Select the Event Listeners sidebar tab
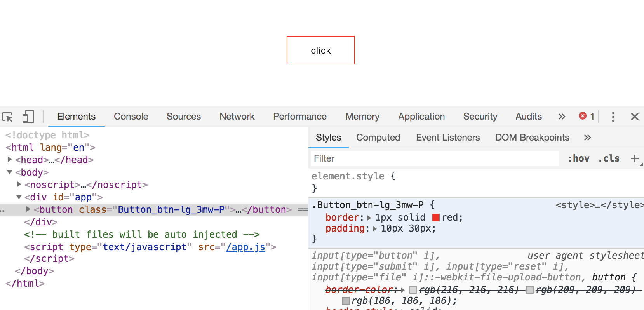The image size is (644, 310). point(448,138)
